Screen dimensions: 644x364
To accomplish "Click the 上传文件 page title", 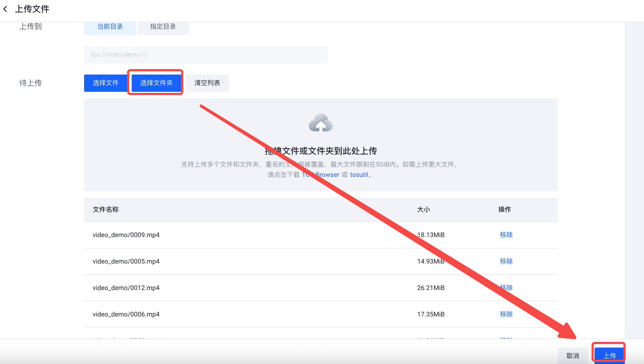I will click(x=32, y=9).
